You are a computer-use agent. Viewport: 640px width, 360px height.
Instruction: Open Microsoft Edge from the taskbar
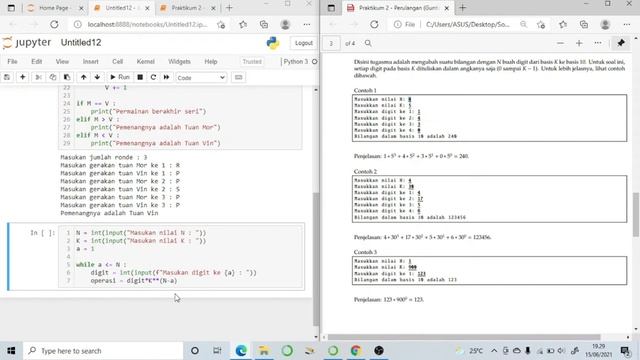(241, 351)
